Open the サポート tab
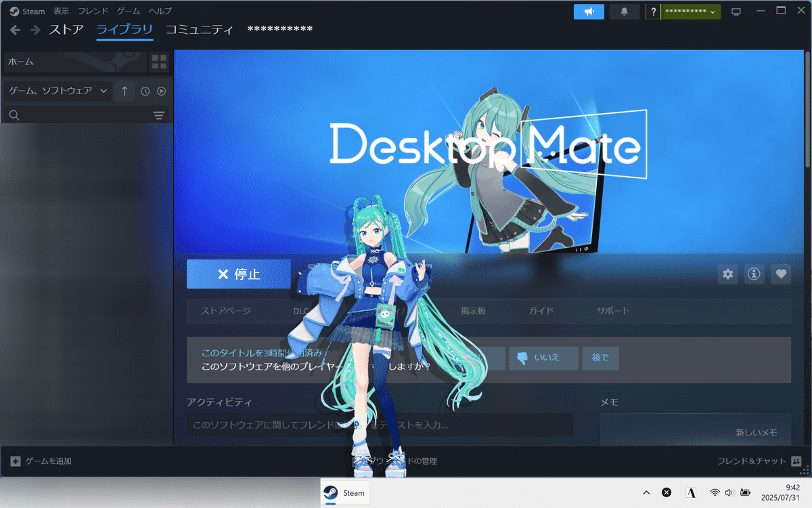 click(x=613, y=311)
